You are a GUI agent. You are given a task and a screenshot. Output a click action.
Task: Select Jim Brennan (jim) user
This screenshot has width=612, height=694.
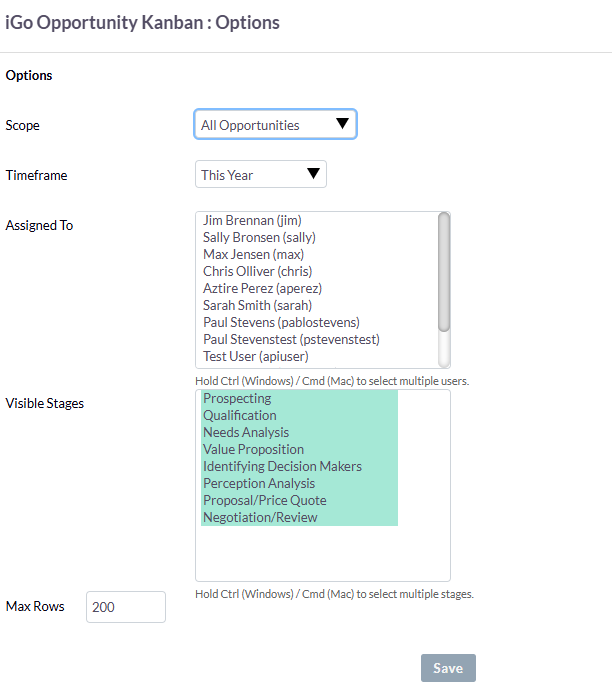252,220
